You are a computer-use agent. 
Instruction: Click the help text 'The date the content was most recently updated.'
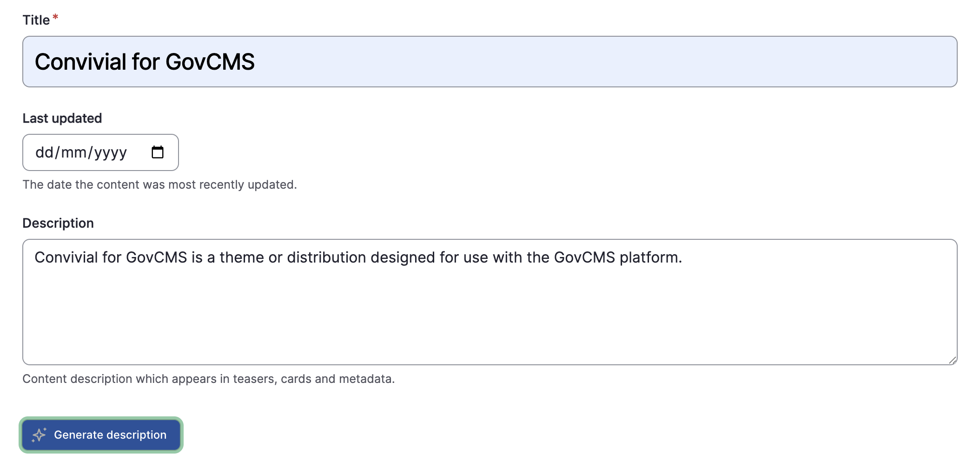pyautogui.click(x=159, y=184)
